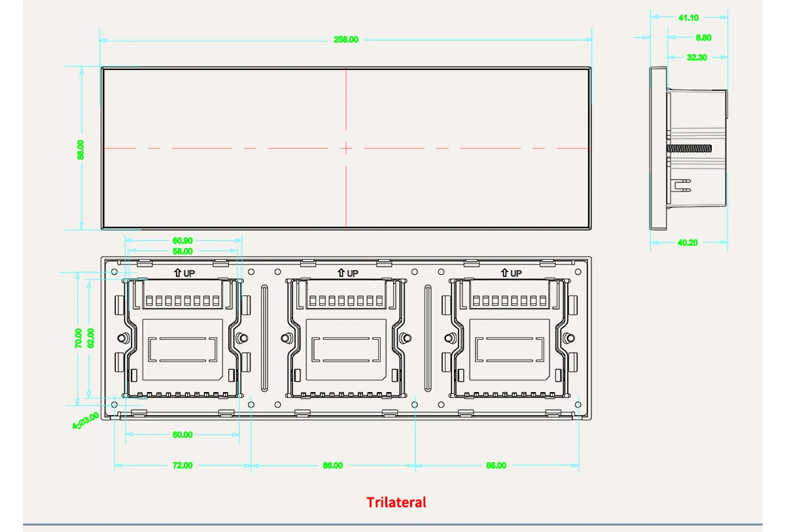This screenshot has width=785, height=532.
Task: Click the UP arrow on the middle module
Action: [341, 273]
